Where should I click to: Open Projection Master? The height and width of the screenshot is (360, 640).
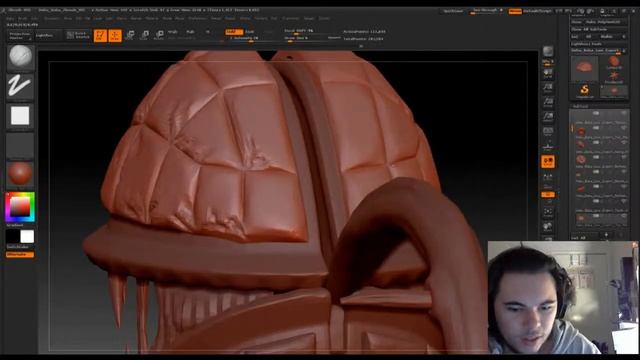click(20, 36)
